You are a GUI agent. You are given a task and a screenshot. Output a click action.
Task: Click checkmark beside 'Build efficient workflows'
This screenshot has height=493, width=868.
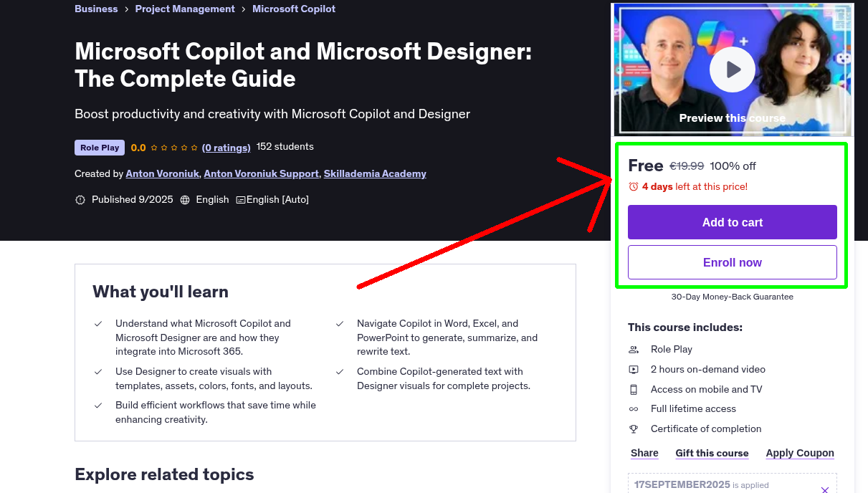98,406
